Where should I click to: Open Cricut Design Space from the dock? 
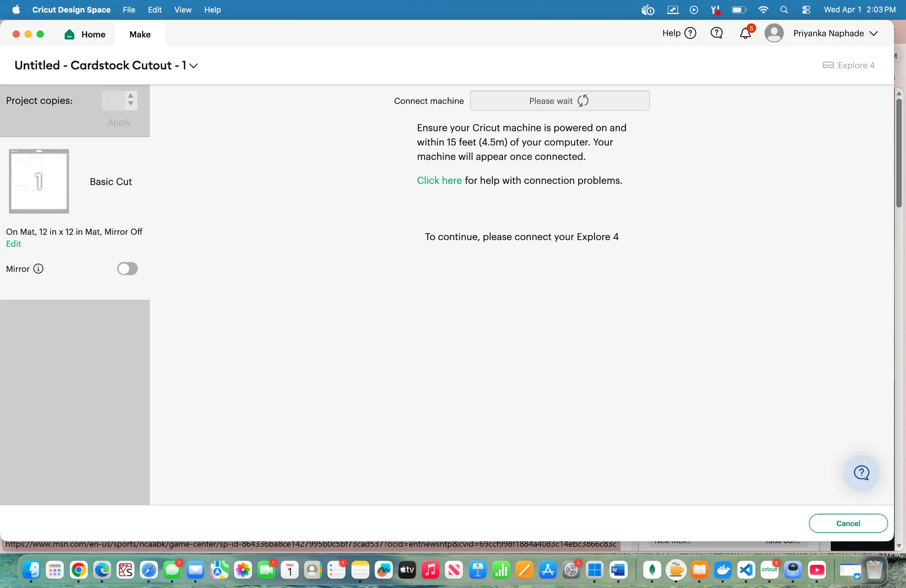(x=770, y=570)
